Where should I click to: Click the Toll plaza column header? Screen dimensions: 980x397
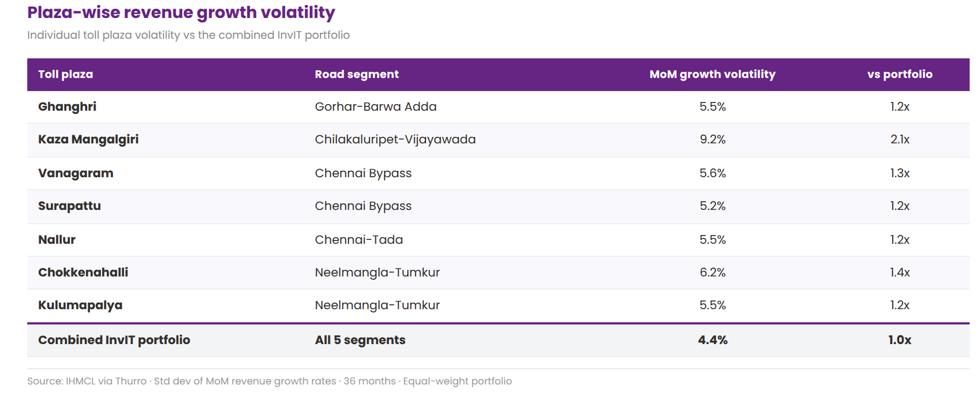point(65,75)
